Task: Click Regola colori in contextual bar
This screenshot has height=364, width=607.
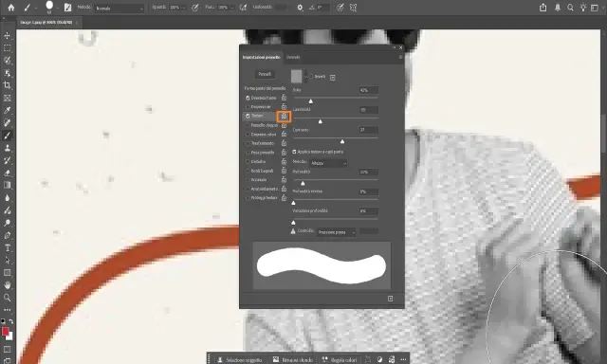Action: [340, 360]
